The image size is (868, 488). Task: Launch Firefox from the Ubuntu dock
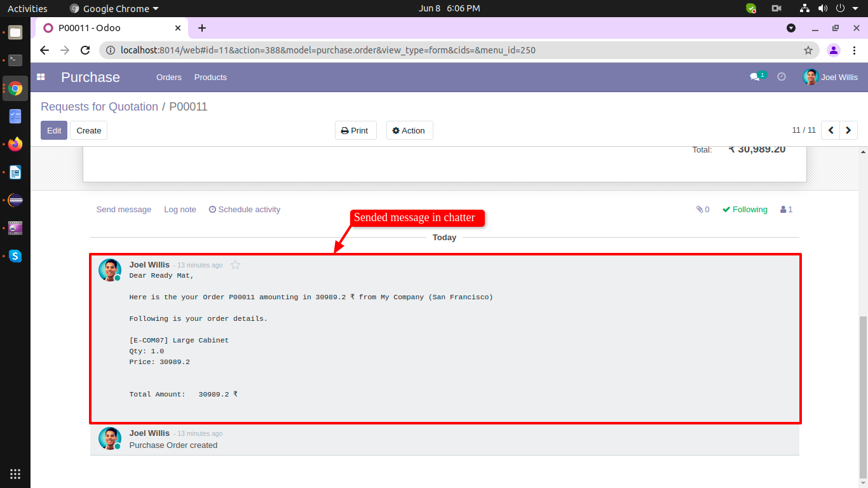[15, 144]
